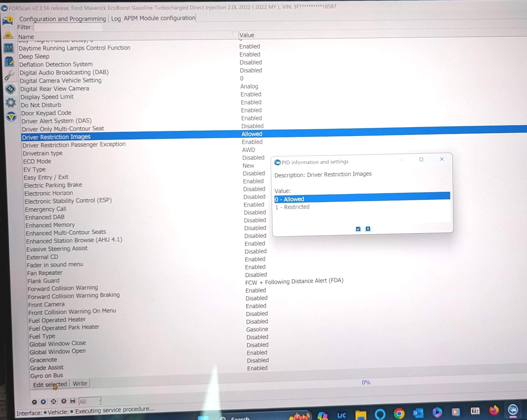The image size is (527, 420).
Task: Launch Firefox from the taskbar
Action: tap(494, 410)
